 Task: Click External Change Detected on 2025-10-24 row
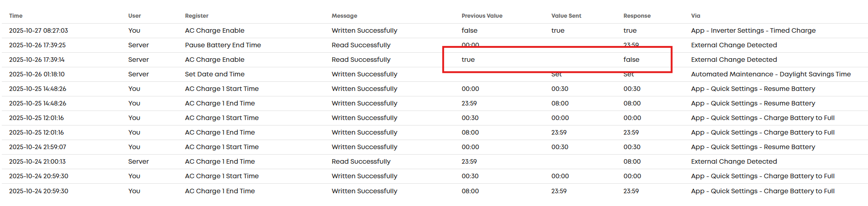734,161
